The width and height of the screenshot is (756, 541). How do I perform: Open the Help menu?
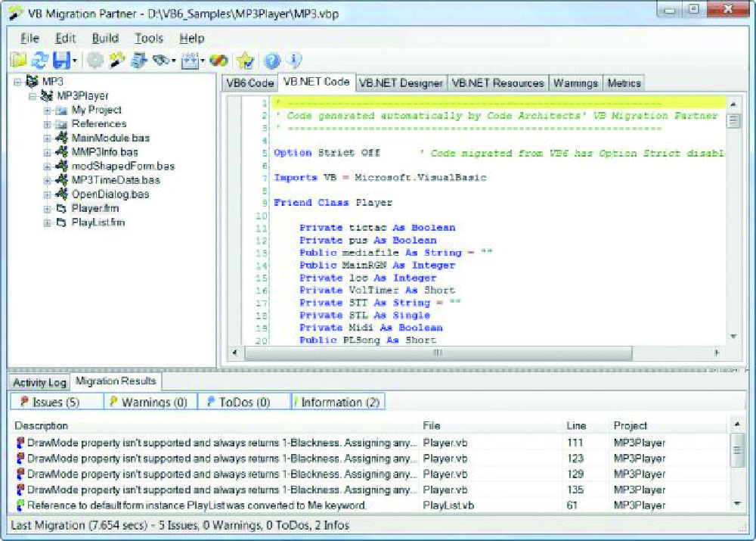coord(192,38)
